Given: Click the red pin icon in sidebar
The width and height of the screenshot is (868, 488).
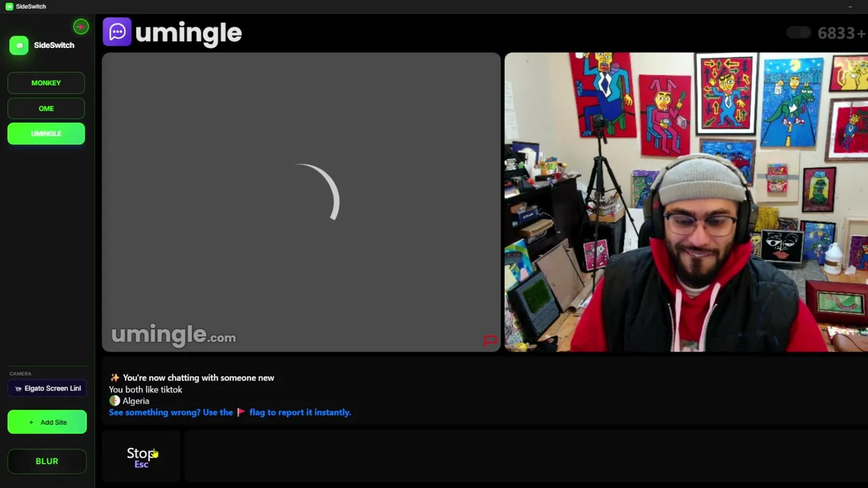Looking at the screenshot, I should [81, 27].
